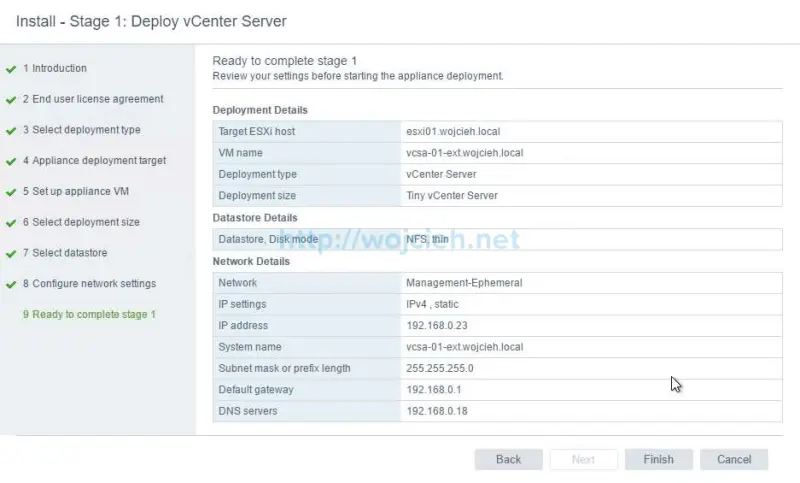This screenshot has height=483, width=800.
Task: Click the IP address 192.168.0.23
Action: (437, 326)
